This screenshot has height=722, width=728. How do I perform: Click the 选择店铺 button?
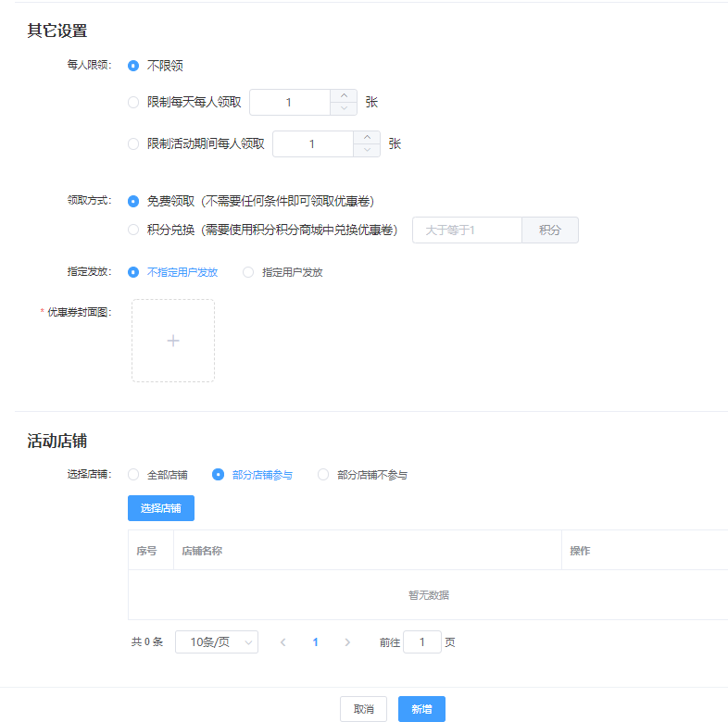click(x=161, y=508)
